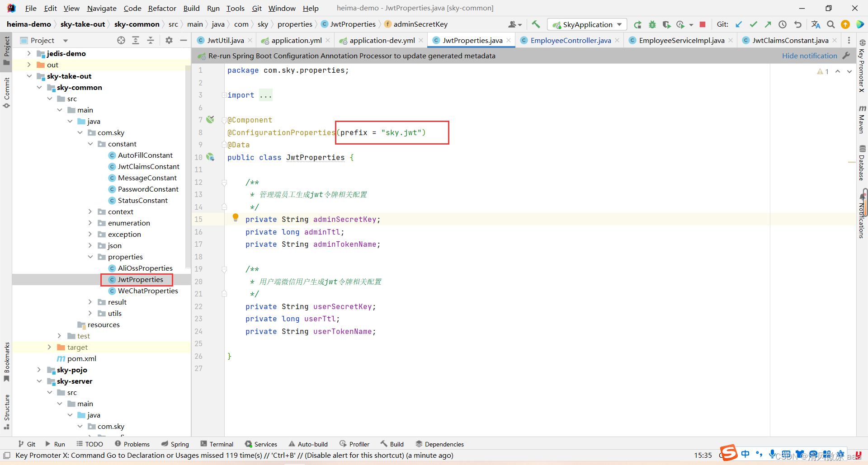Screen dimensions: 868x465
Task: Click Expand All icon in Project panel
Action: coord(136,40)
